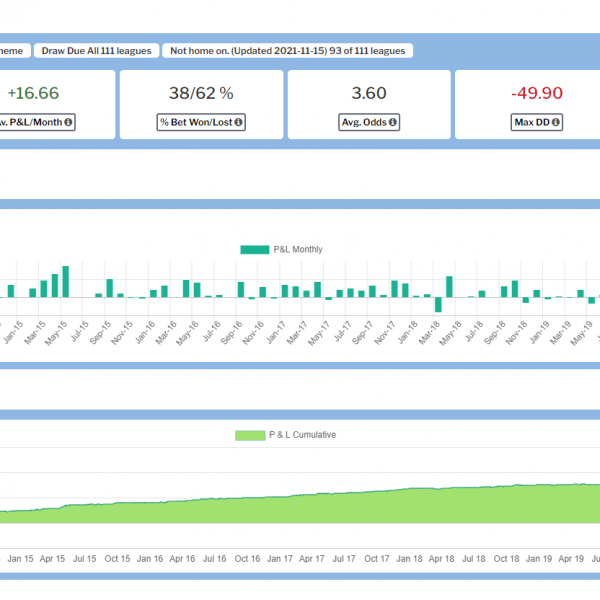Open info icon beside Max DD
This screenshot has width=600, height=600.
555,122
